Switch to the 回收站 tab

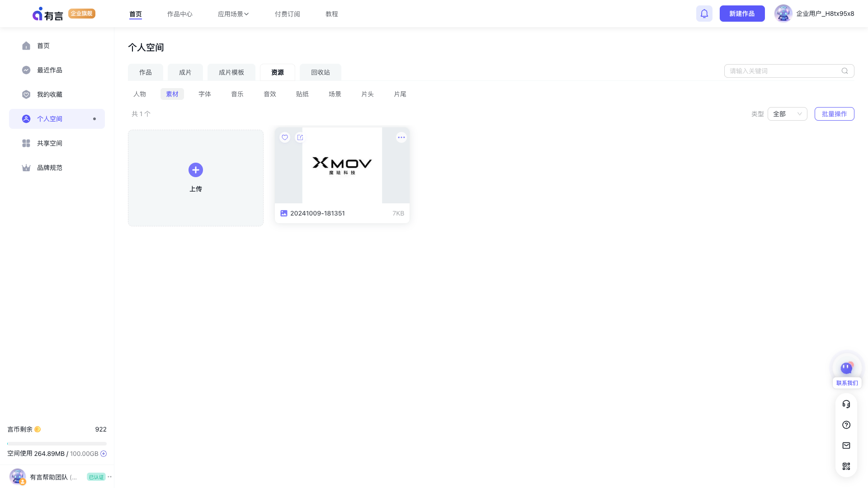pyautogui.click(x=321, y=72)
